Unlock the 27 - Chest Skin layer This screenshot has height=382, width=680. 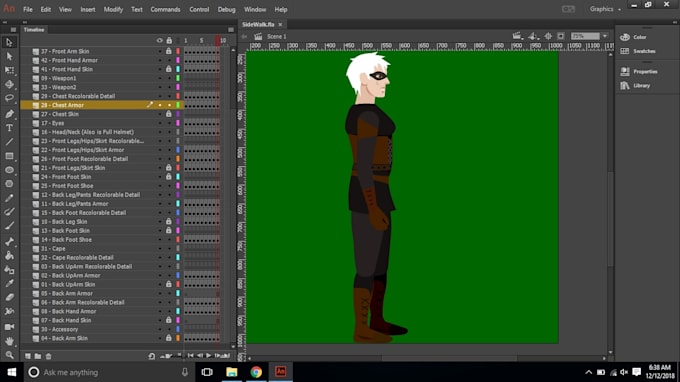click(169, 114)
